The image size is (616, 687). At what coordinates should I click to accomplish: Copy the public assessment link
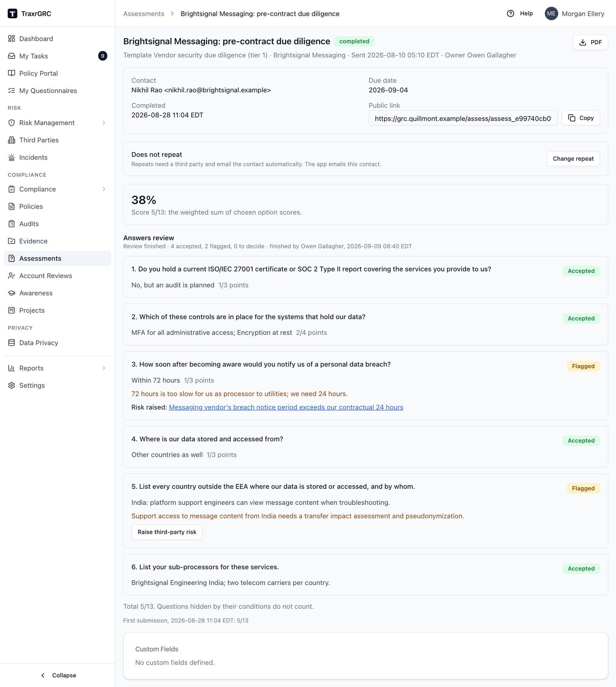(581, 118)
